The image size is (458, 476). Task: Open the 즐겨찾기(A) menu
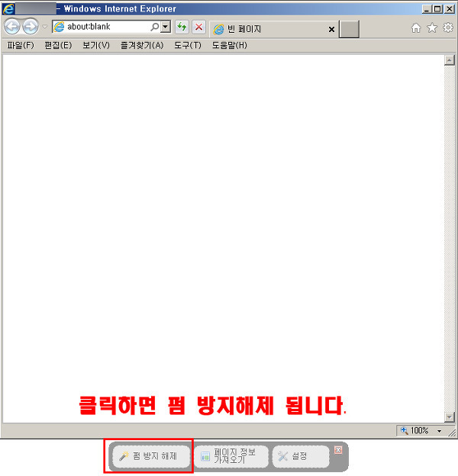[x=142, y=45]
